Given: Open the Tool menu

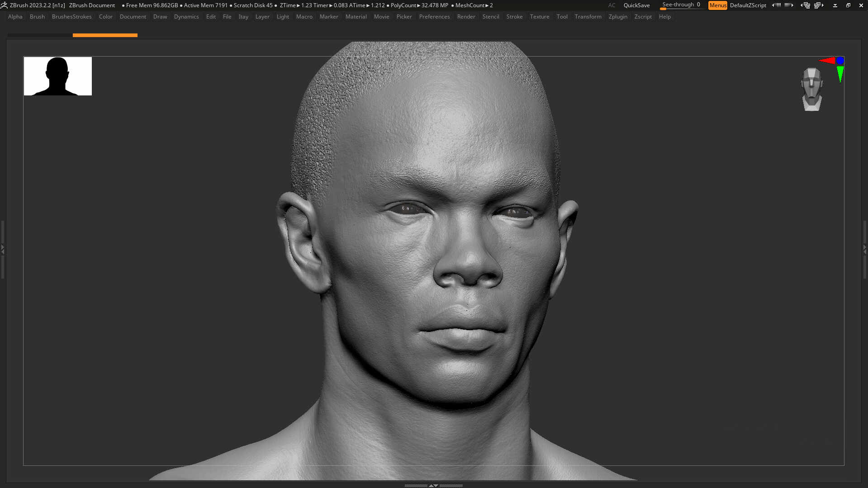Looking at the screenshot, I should 562,16.
